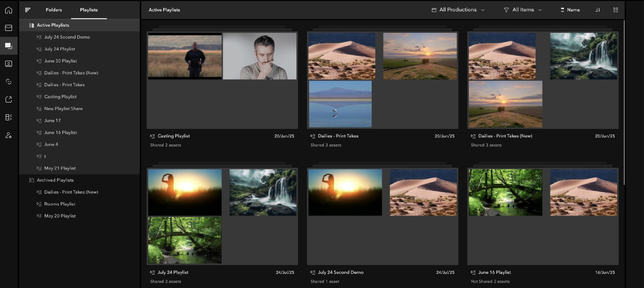Open the links icon in sidebar
Image resolution: width=644 pixels, height=288 pixels.
click(x=9, y=81)
